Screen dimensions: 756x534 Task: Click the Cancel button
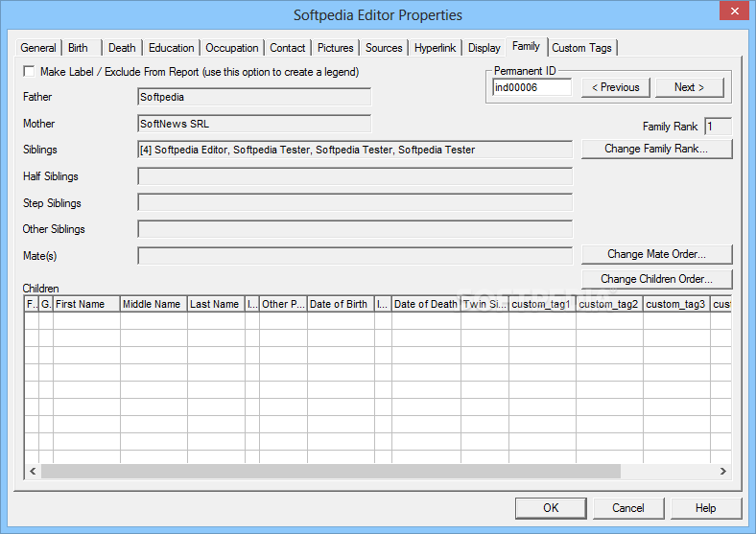click(628, 508)
